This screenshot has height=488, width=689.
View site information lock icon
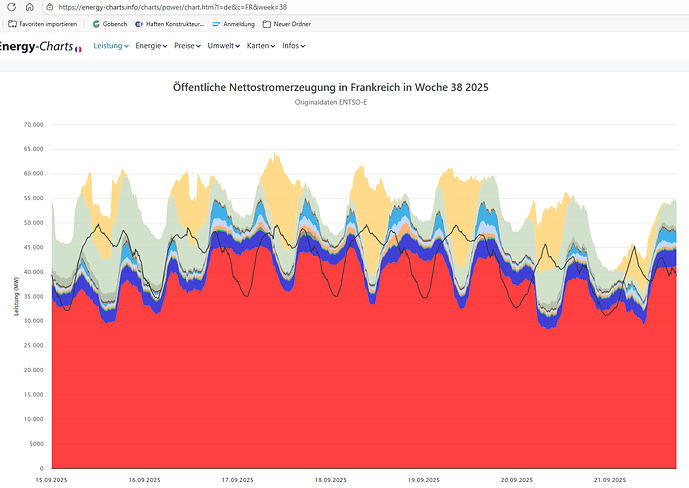click(50, 7)
